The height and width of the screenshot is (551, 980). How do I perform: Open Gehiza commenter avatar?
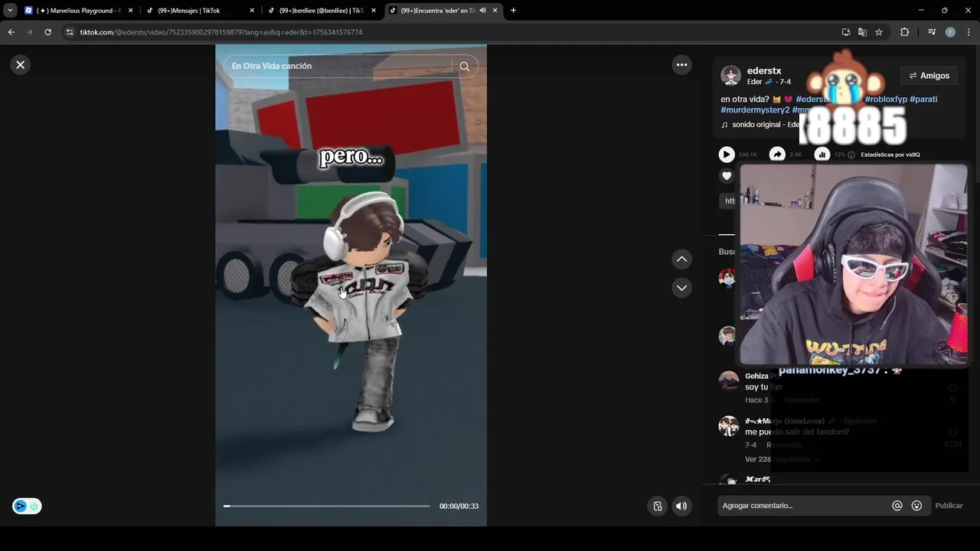(x=729, y=380)
